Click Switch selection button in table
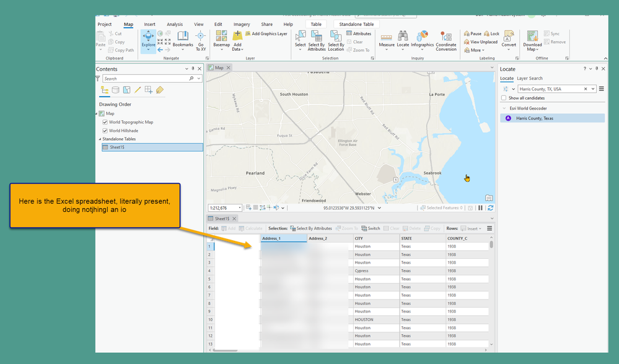 371,228
